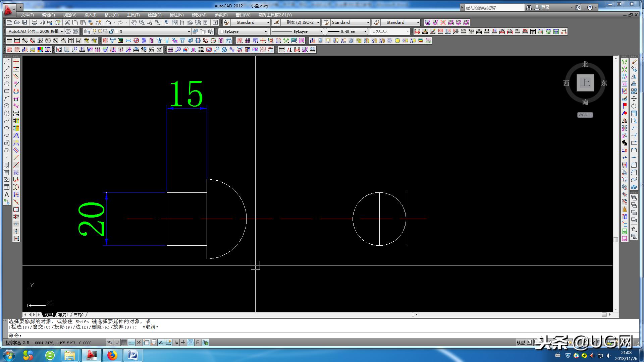This screenshot has height=362, width=644.
Task: Toggle Ortho mode in status bar
Action: [x=131, y=342]
